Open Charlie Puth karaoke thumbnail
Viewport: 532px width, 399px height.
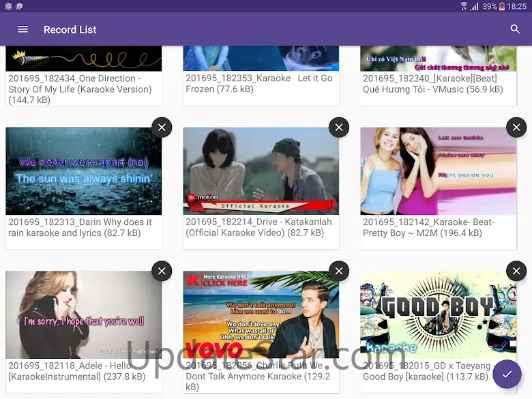261,314
